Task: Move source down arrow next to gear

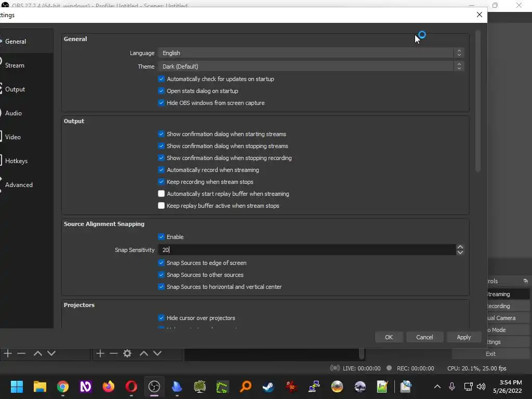Action: click(157, 353)
